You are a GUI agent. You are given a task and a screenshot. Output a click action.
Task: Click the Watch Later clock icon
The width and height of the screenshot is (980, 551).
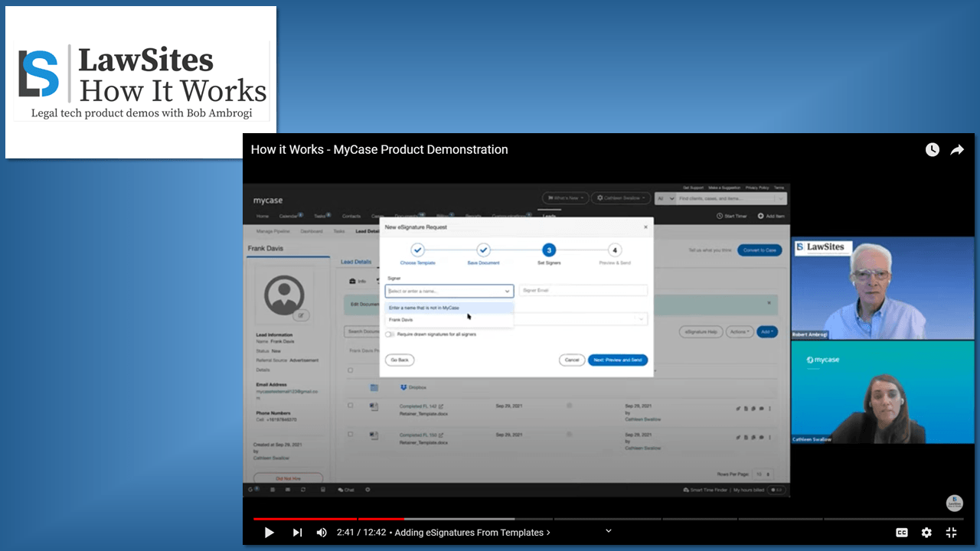coord(932,150)
